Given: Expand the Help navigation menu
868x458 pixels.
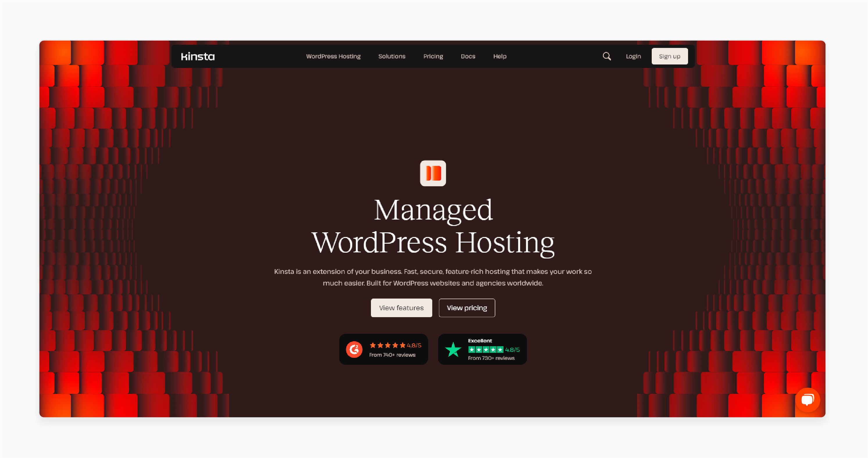Looking at the screenshot, I should click(x=499, y=56).
